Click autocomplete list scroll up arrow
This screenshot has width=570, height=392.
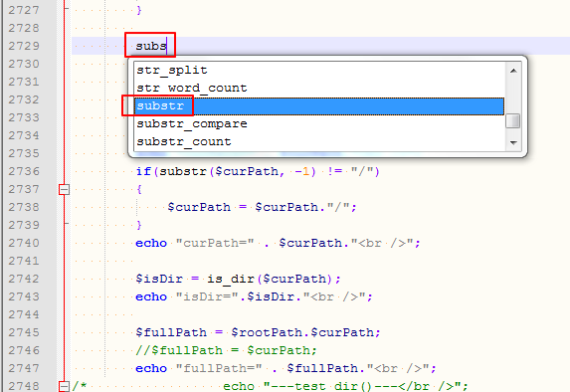coord(513,71)
